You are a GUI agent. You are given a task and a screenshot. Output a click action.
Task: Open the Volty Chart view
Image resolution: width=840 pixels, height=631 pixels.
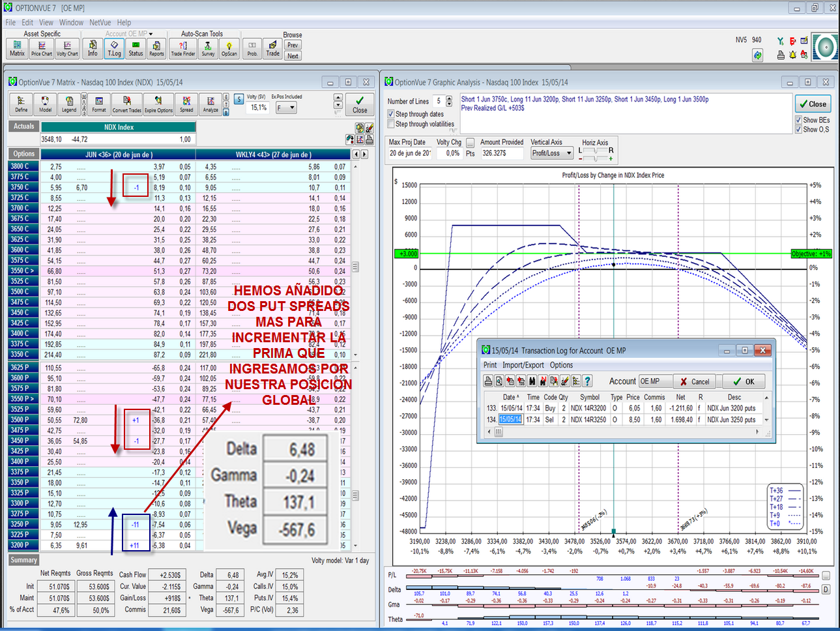pyautogui.click(x=67, y=48)
